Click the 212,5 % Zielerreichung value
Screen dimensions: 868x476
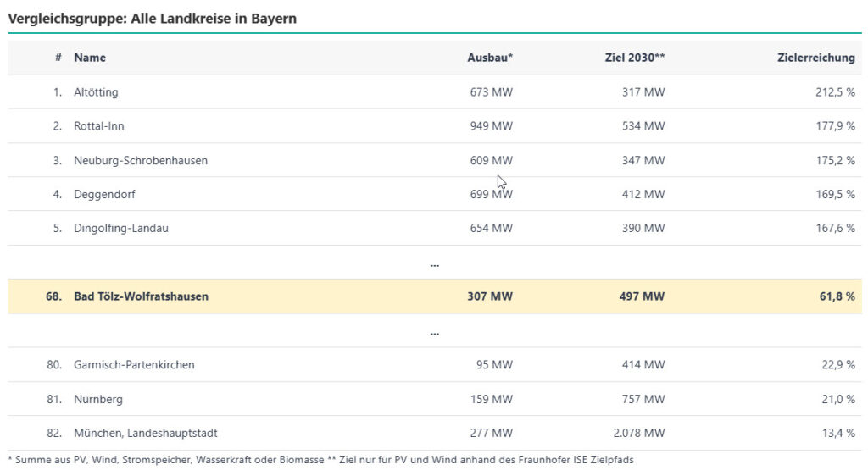pos(834,92)
